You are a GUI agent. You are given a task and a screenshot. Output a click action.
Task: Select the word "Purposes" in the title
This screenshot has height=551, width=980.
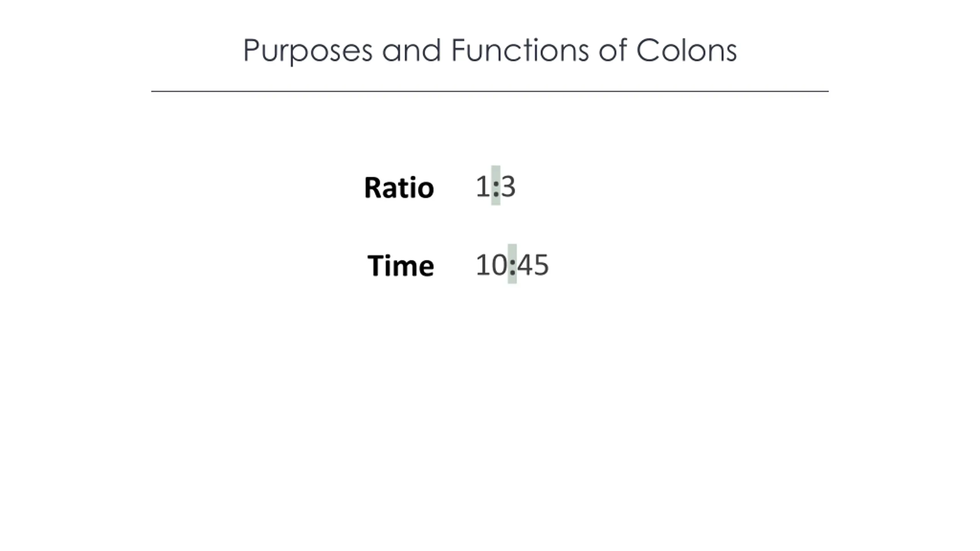pos(308,52)
